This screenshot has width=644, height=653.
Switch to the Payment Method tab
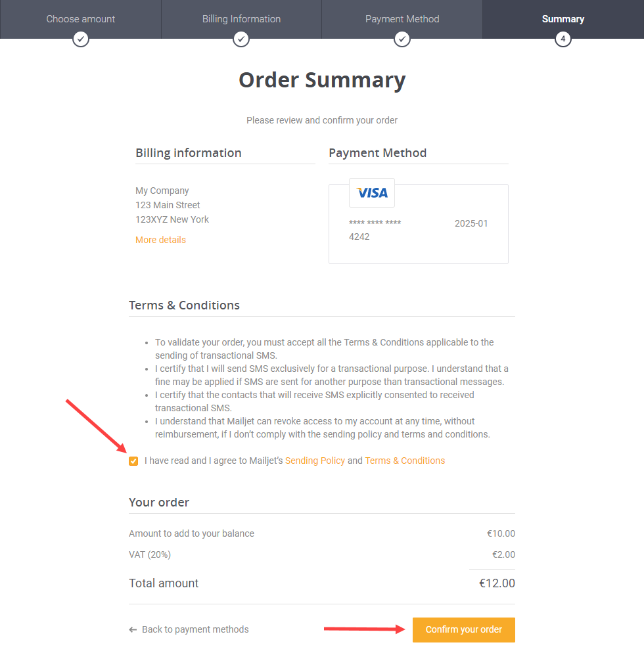pos(402,19)
